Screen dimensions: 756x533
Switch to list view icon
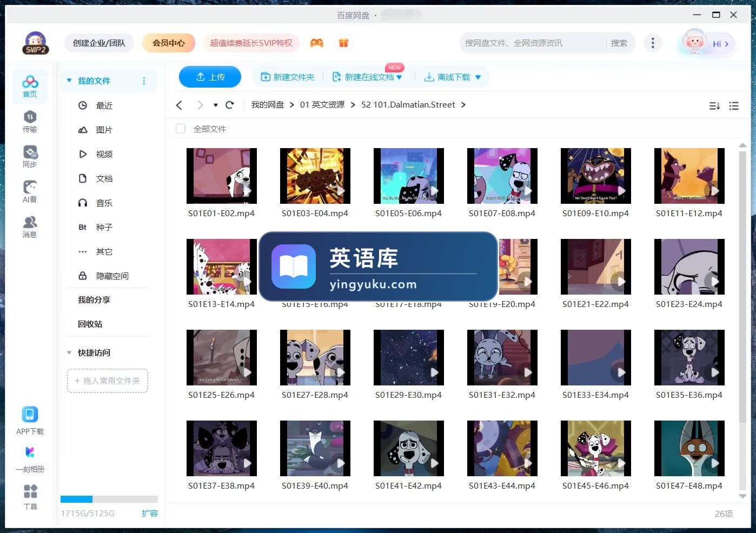734,106
